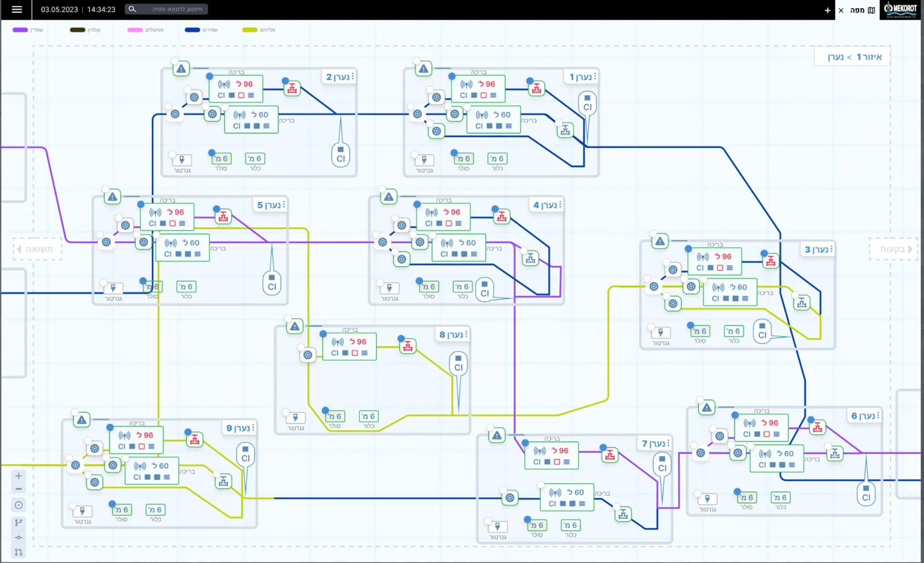Focus the search input field

pos(166,9)
